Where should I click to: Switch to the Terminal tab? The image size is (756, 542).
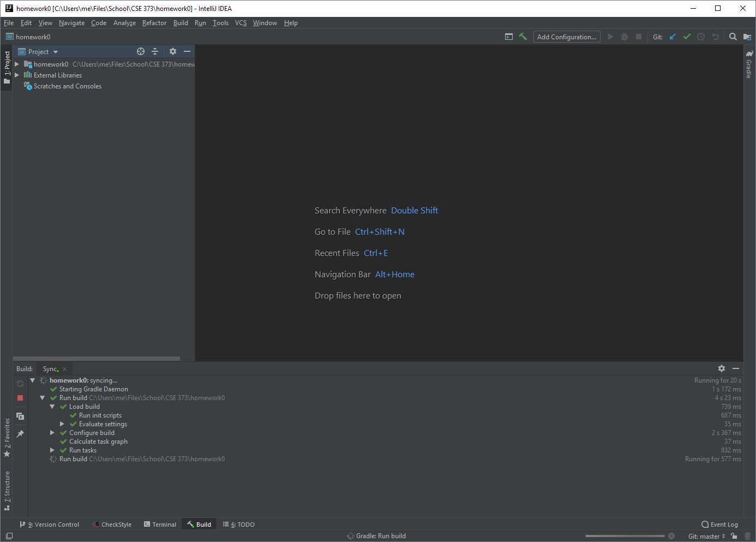[x=160, y=524]
